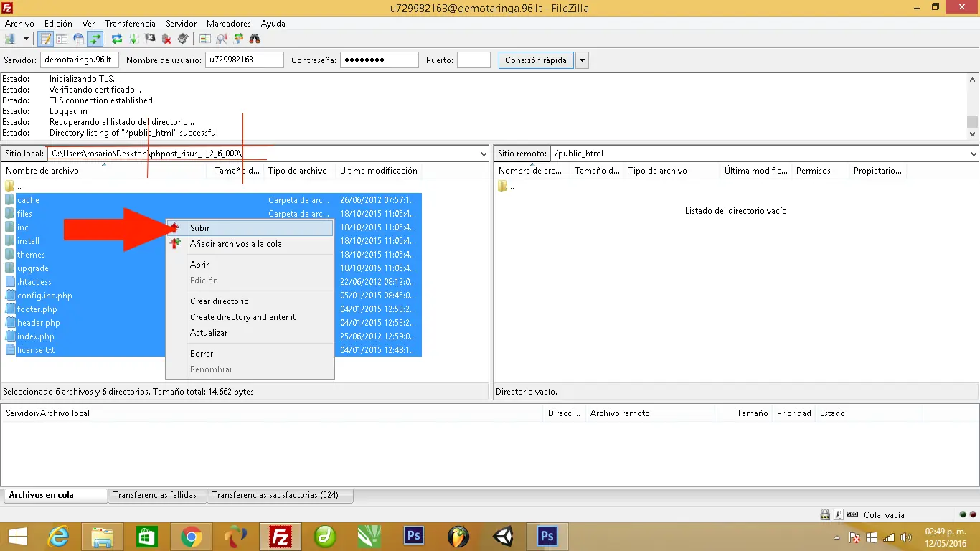Viewport: 980px width, 551px height.
Task: Toggle the transfer queue display button
Action: tap(94, 39)
